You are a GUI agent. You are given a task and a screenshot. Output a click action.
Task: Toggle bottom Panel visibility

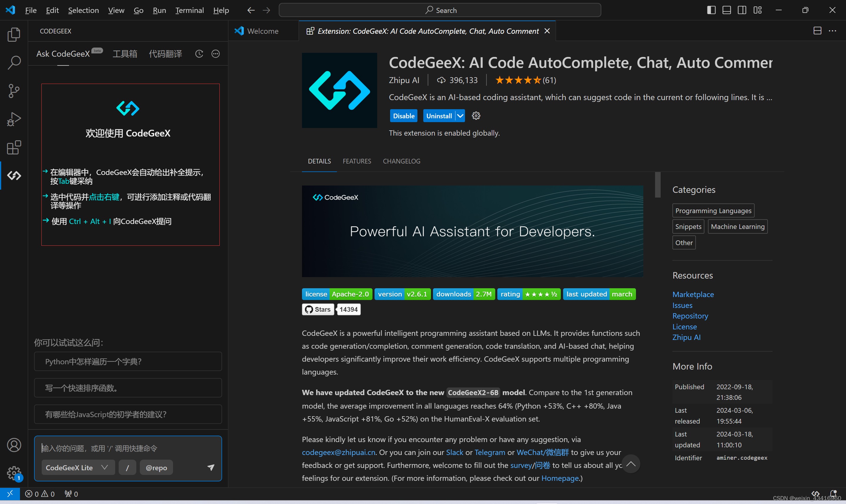tap(726, 10)
